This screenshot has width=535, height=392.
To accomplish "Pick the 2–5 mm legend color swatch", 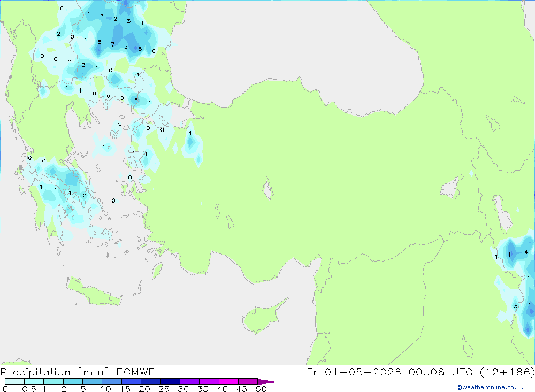I will [73, 381].
